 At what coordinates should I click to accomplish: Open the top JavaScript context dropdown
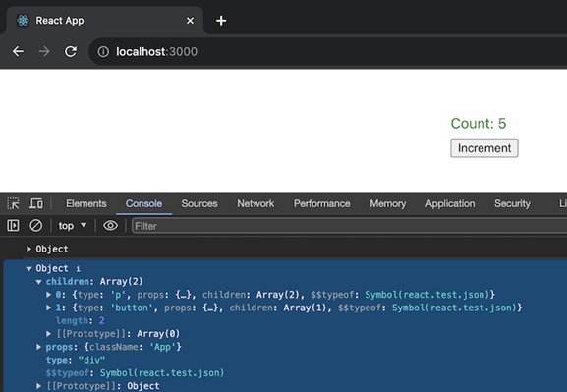(x=73, y=226)
